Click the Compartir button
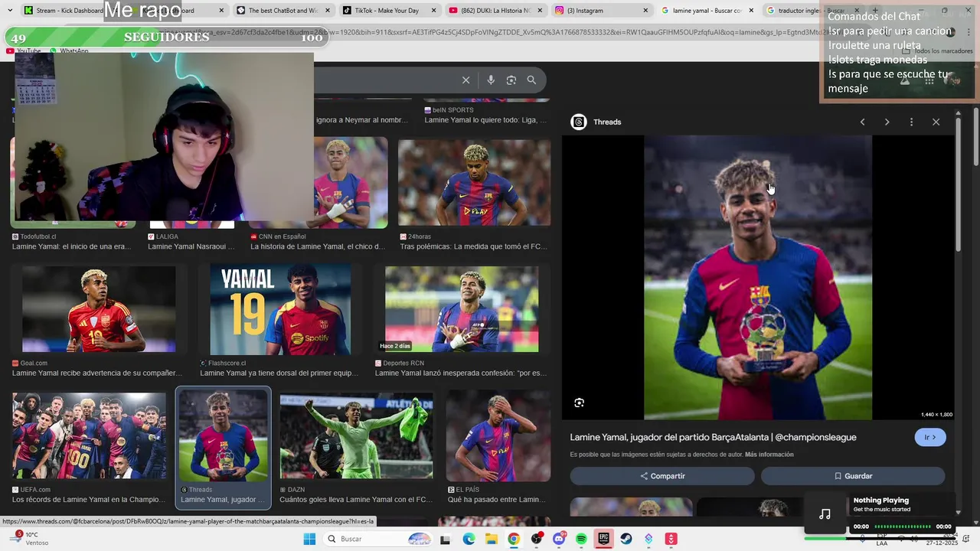This screenshot has width=980, height=551. pos(662,476)
